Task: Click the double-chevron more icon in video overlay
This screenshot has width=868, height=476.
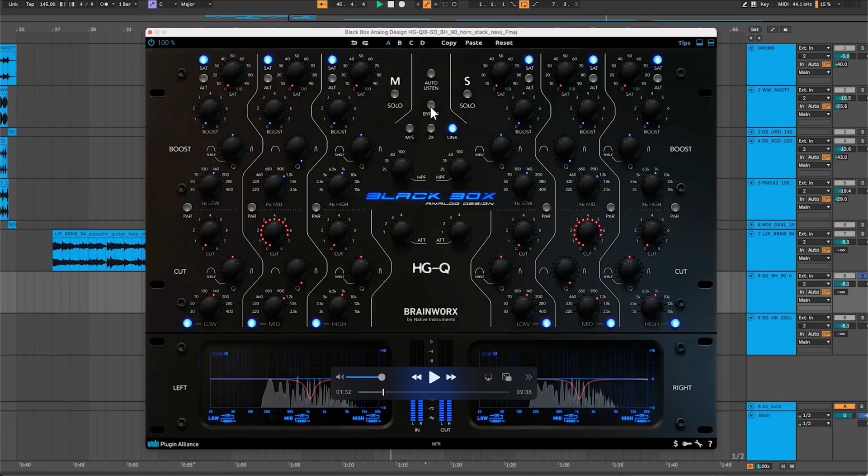Action: tap(528, 377)
